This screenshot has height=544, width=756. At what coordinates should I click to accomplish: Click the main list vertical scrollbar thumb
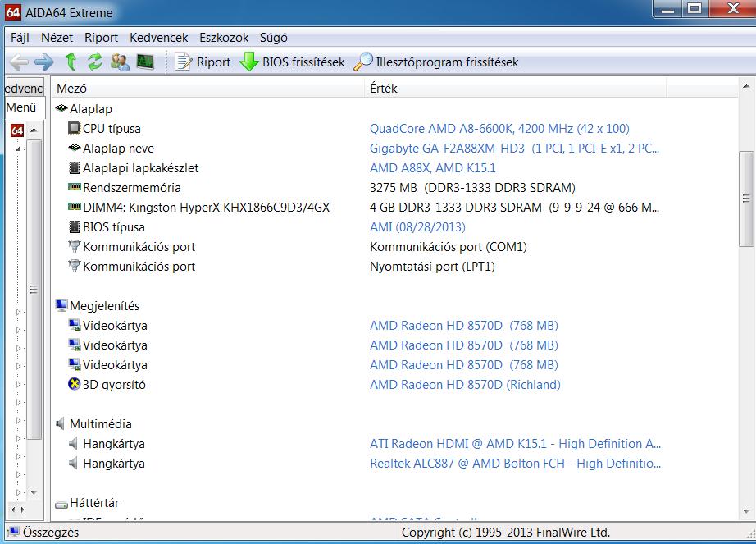[746, 199]
